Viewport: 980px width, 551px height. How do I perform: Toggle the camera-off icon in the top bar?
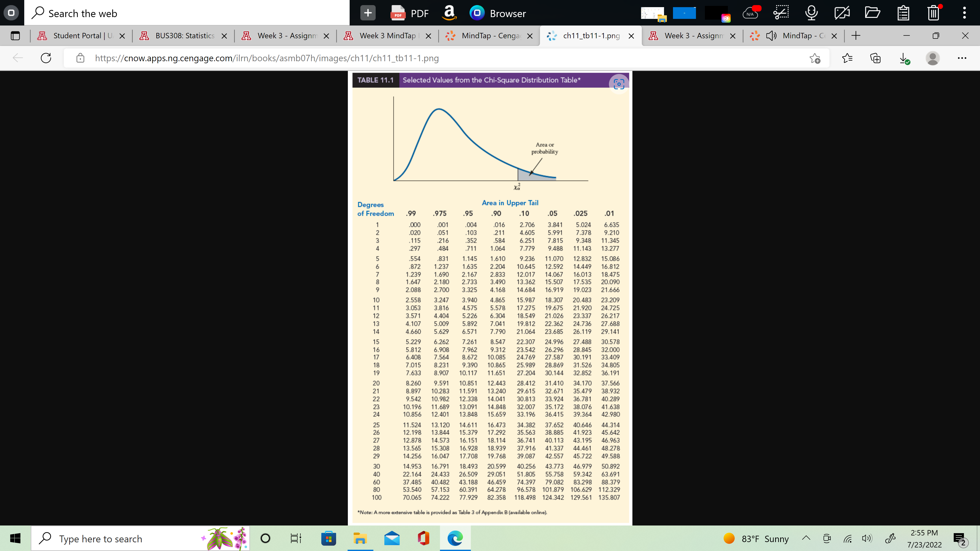pyautogui.click(x=842, y=12)
